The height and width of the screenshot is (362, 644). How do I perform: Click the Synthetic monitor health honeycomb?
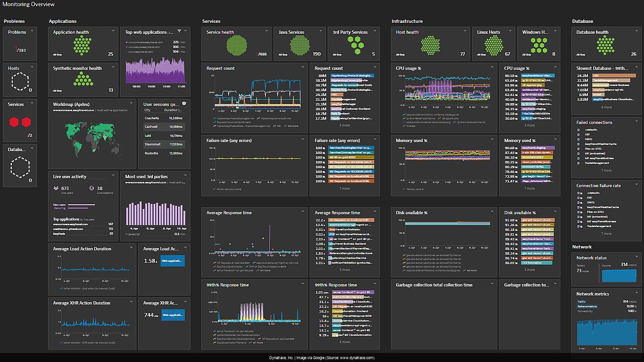click(x=82, y=79)
